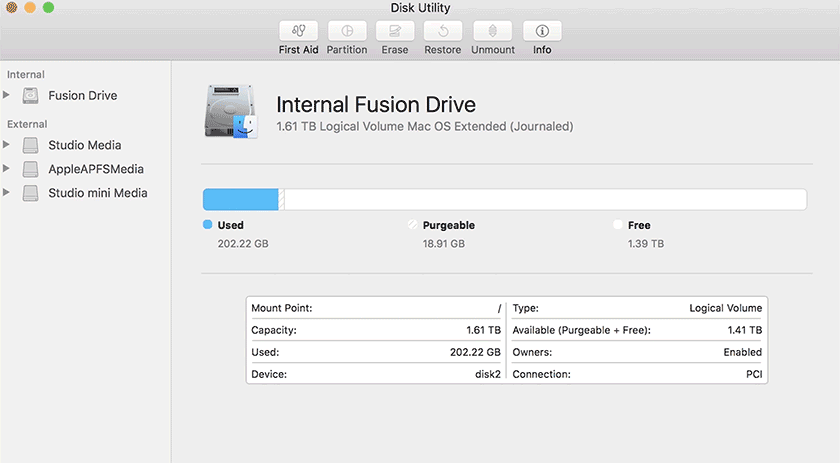Select Studio mini Media drive icon

(30, 193)
